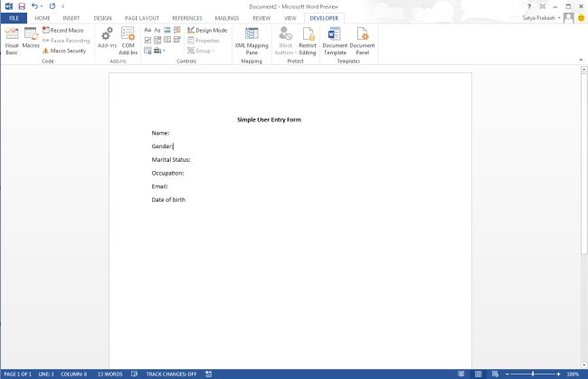Redo the last action
Viewport: 588px width, 379px height.
(x=52, y=6)
